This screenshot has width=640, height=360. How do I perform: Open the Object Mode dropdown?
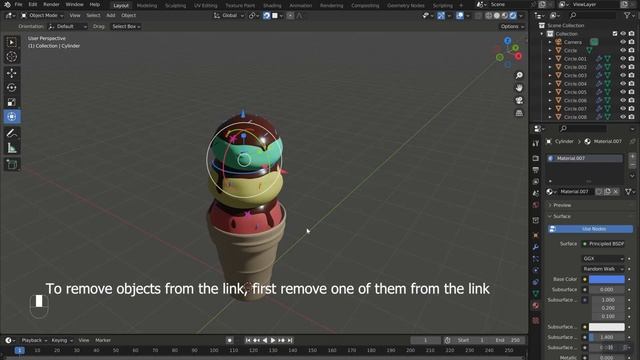pos(42,16)
